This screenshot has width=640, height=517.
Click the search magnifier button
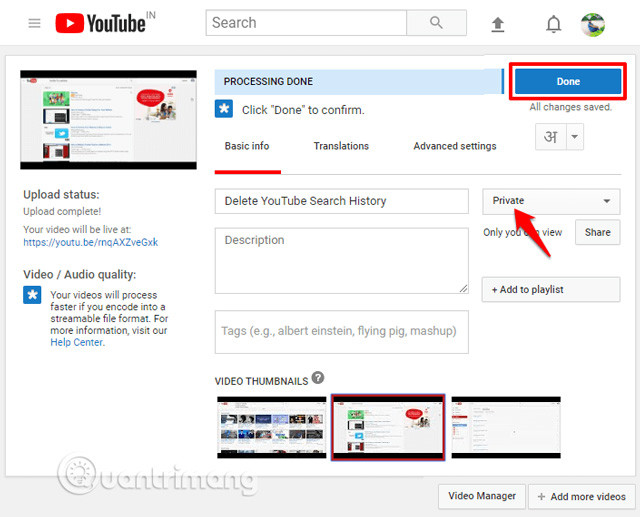pyautogui.click(x=436, y=22)
